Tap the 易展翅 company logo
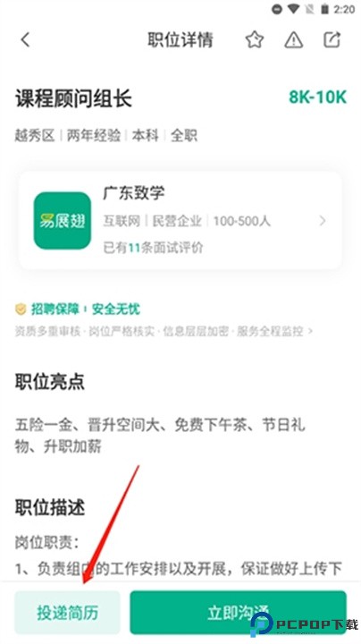361x644 pixels. coord(63,221)
